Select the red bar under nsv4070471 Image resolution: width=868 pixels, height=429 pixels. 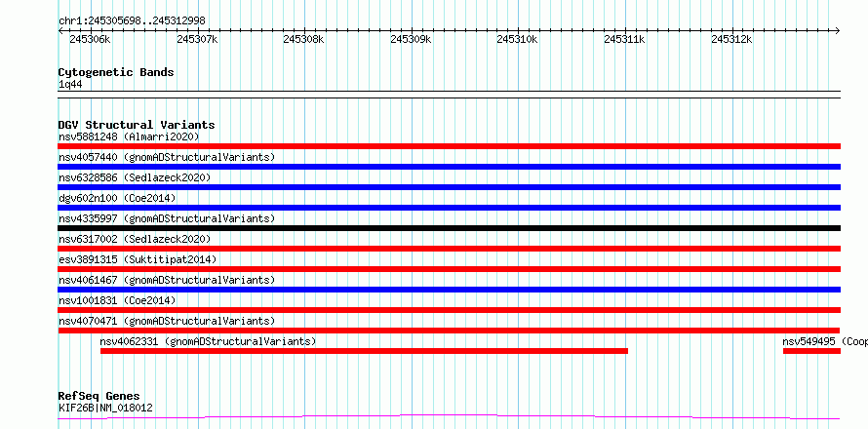450,331
